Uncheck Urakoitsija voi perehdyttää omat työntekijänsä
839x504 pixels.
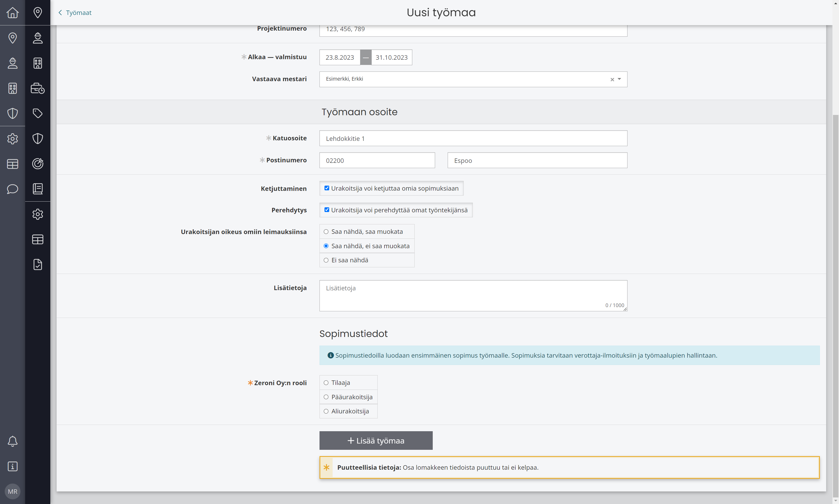pyautogui.click(x=327, y=210)
